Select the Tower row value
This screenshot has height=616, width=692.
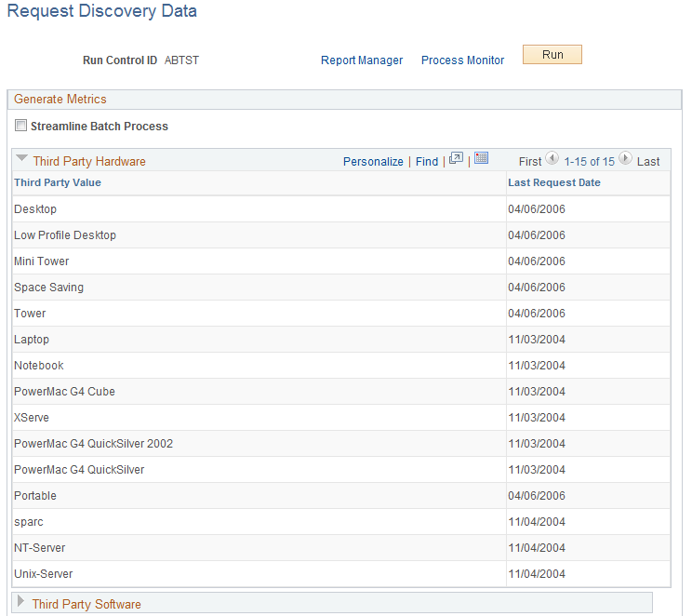click(30, 314)
